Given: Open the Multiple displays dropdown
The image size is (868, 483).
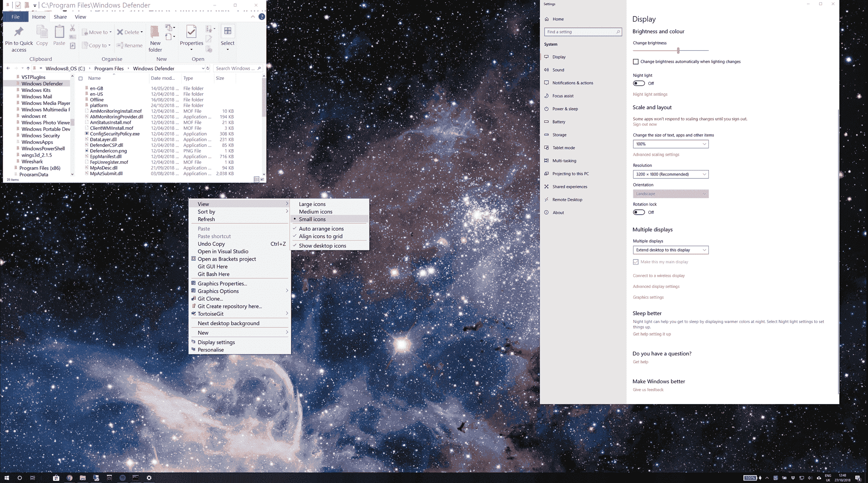Looking at the screenshot, I should point(671,250).
